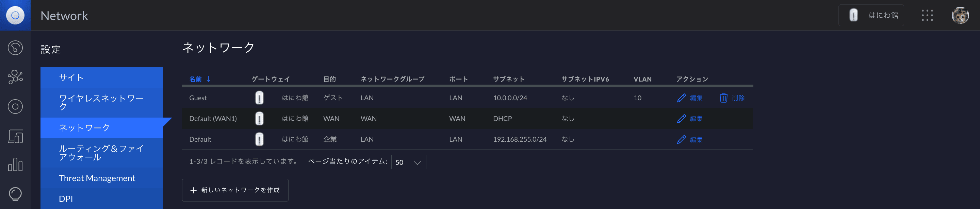Click the Default network row name
980x209 pixels.
(200, 139)
